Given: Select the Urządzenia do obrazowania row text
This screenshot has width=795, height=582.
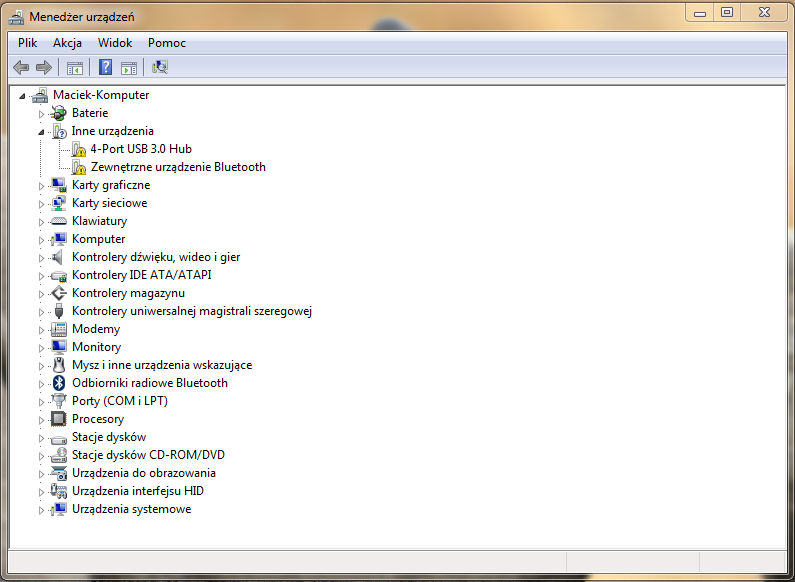Looking at the screenshot, I should pyautogui.click(x=143, y=473).
